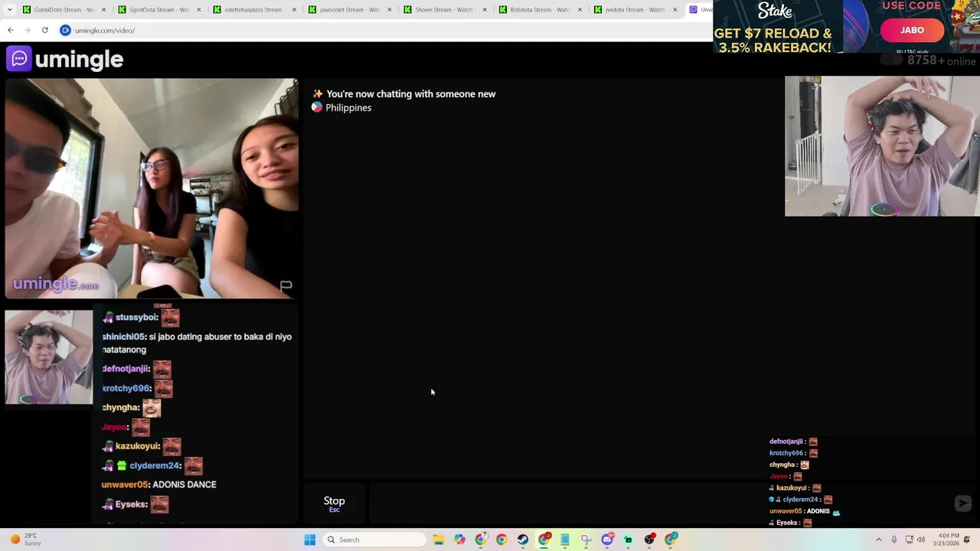
Task: Click shinichi05's chat message
Action: point(197,343)
